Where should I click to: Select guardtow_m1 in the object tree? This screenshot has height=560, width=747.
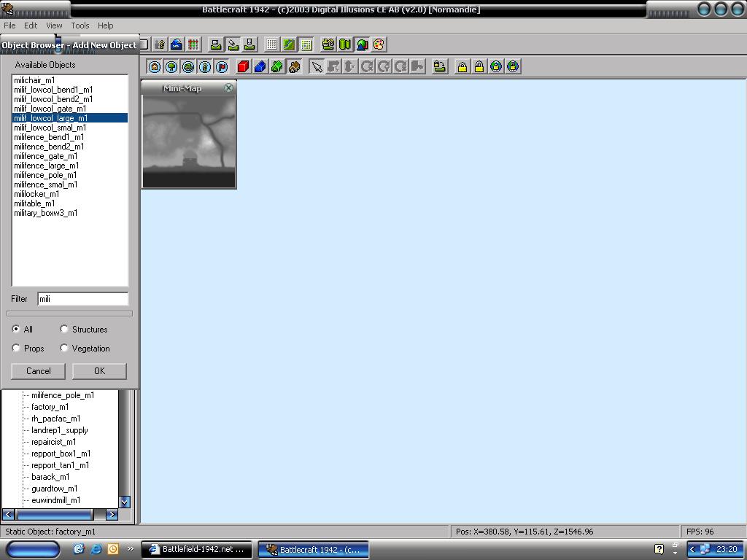click(x=54, y=489)
